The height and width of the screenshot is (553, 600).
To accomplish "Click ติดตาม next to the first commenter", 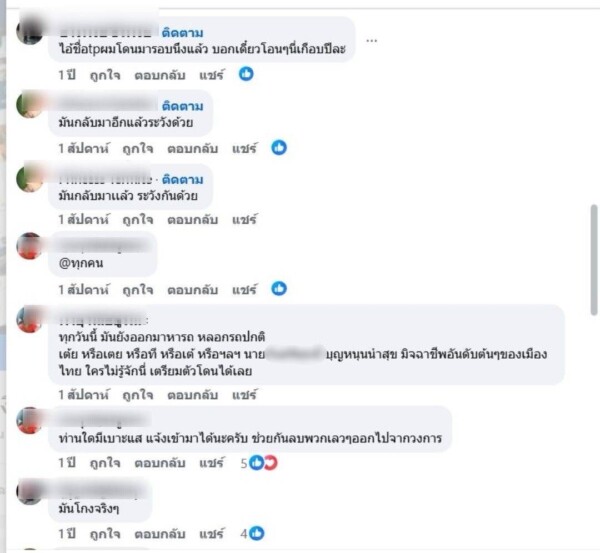I will pos(182,33).
